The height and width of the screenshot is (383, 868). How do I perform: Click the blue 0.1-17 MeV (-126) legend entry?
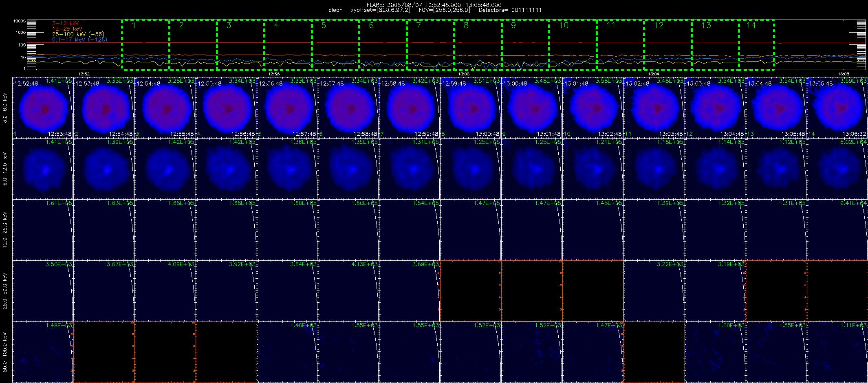coord(79,40)
